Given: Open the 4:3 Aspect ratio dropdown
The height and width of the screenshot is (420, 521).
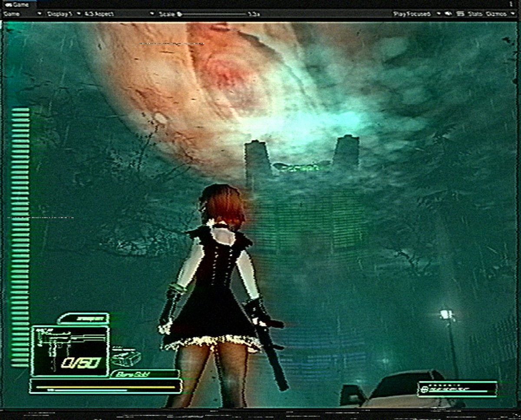Looking at the screenshot, I should 119,14.
